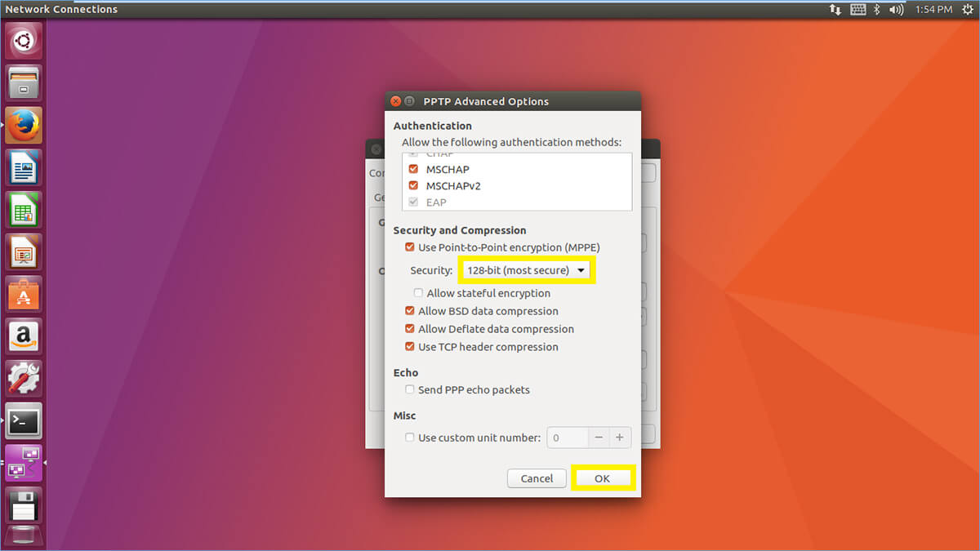Open the keyboard input indicator

pyautogui.click(x=857, y=10)
